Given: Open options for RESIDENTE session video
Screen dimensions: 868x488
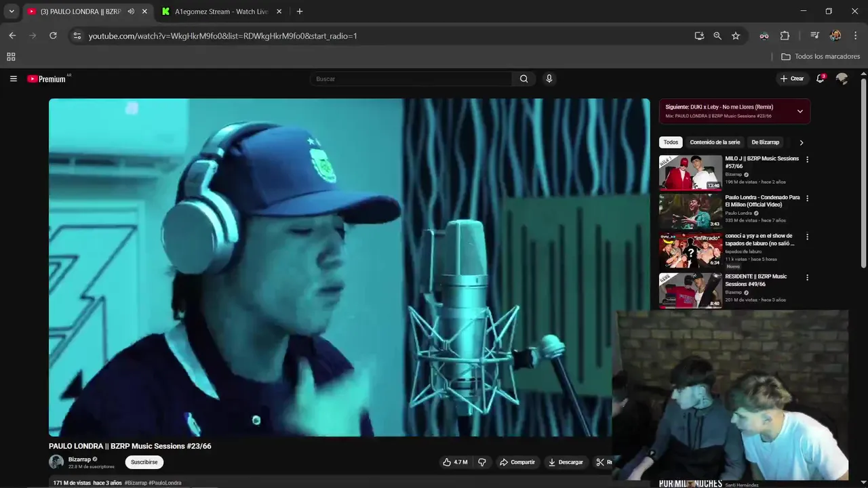Looking at the screenshot, I should click(x=807, y=277).
